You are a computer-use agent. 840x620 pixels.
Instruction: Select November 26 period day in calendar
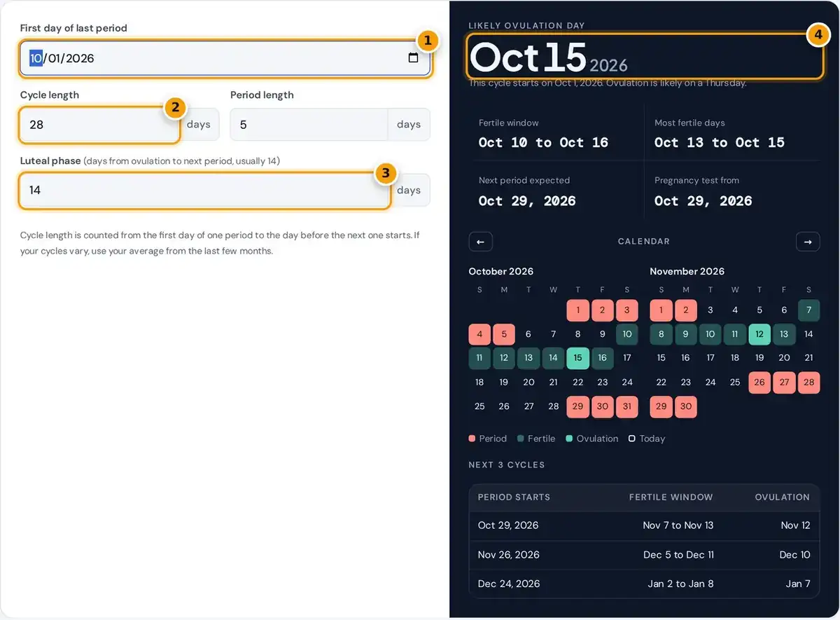759,383
